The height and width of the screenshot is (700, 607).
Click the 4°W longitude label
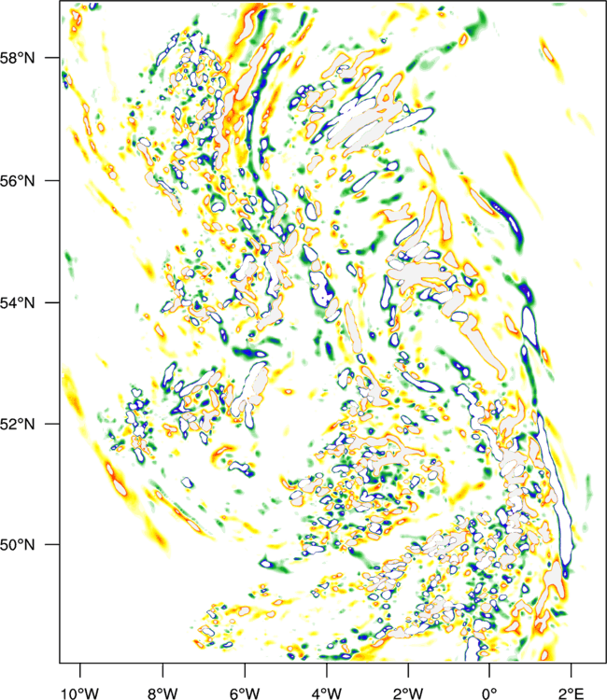327,693
